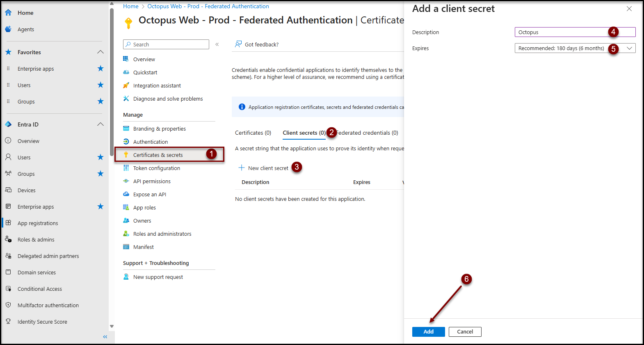Click the Add button to create secret

pos(428,332)
